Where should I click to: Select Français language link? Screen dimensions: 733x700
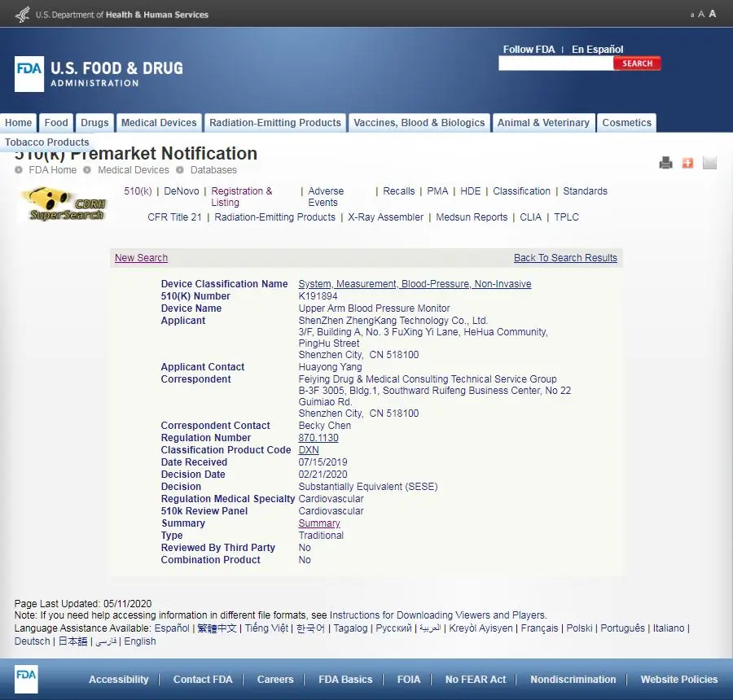539,628
